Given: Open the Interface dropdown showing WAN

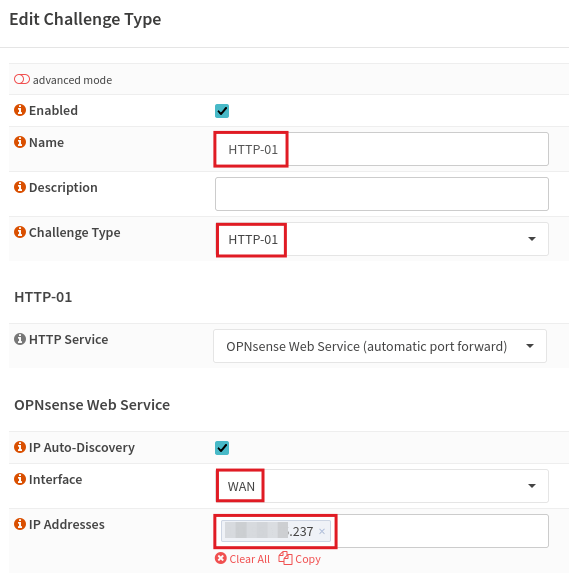Looking at the screenshot, I should [x=382, y=486].
